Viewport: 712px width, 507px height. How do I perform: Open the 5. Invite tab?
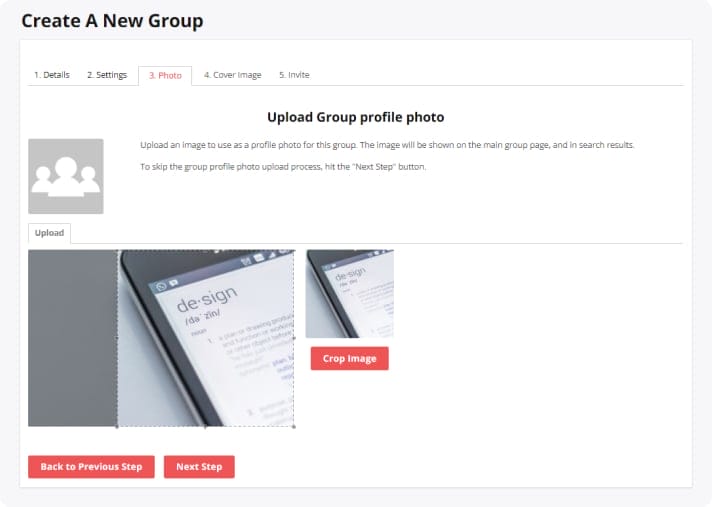tap(294, 75)
